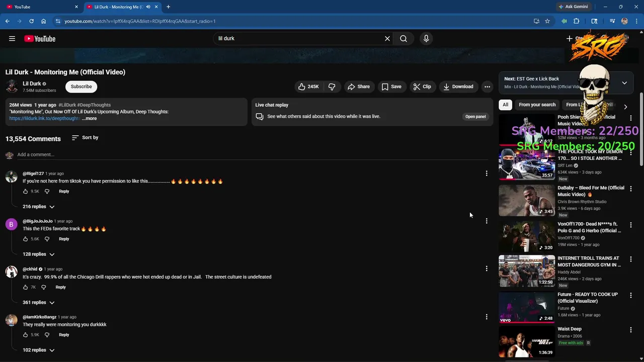Screen dimensions: 644x362
Task: Open Waist Deep movie thumbnail
Action: [527, 341]
